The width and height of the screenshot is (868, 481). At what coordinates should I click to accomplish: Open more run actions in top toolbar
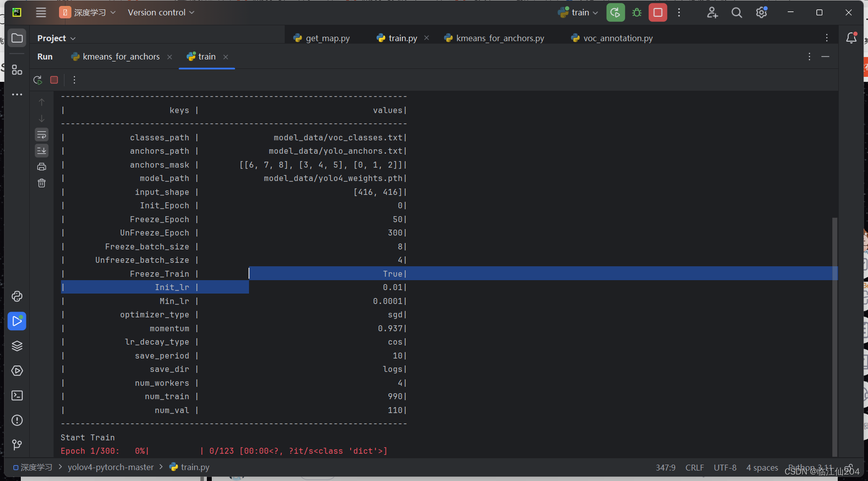[679, 12]
